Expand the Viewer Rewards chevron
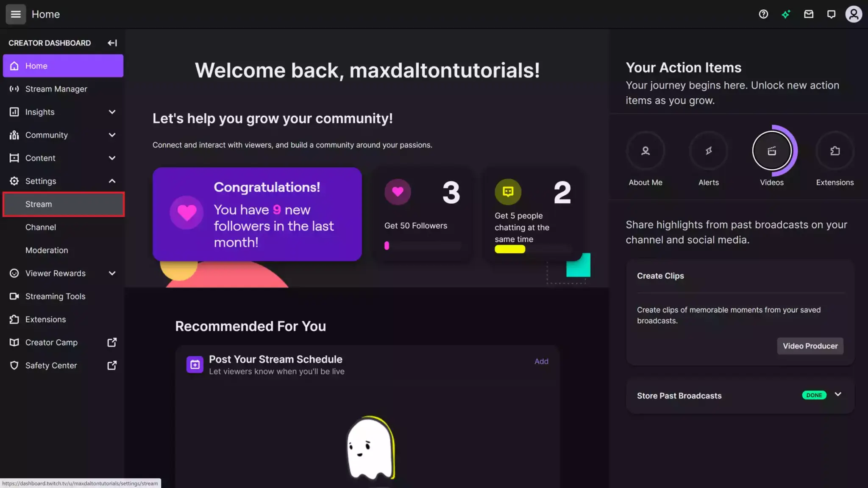This screenshot has height=488, width=868. click(x=112, y=273)
